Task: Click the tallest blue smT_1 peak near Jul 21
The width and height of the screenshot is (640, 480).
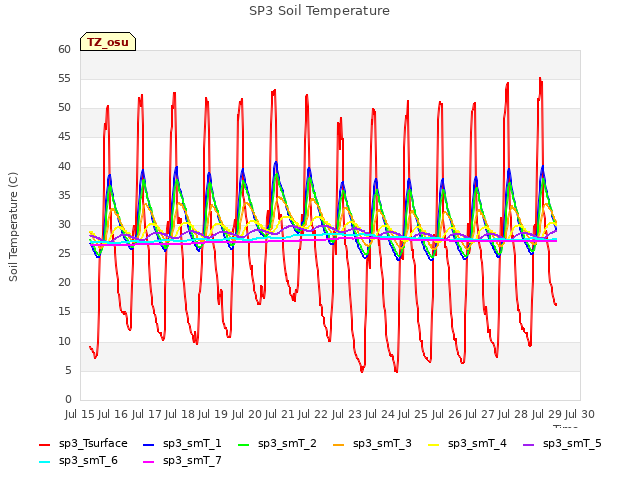Action: click(x=276, y=163)
